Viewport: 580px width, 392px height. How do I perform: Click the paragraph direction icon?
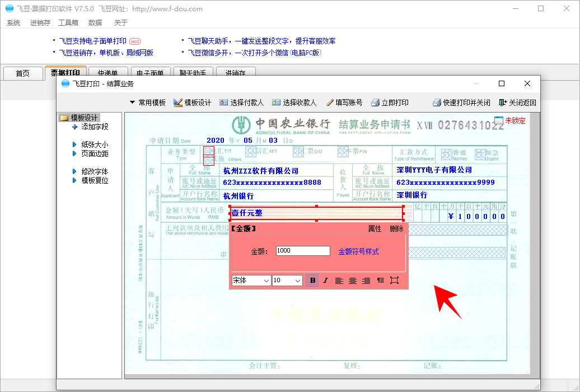click(380, 281)
